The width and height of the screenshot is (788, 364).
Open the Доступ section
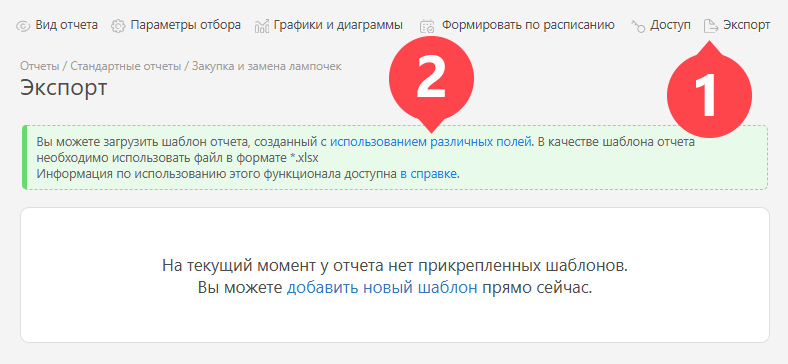(x=670, y=25)
